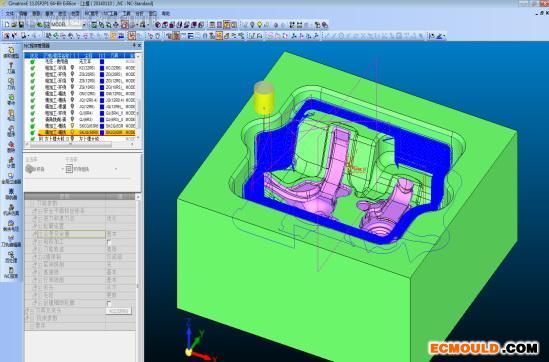
Task: Click blue color swatch in first process row
Action: pos(102,61)
